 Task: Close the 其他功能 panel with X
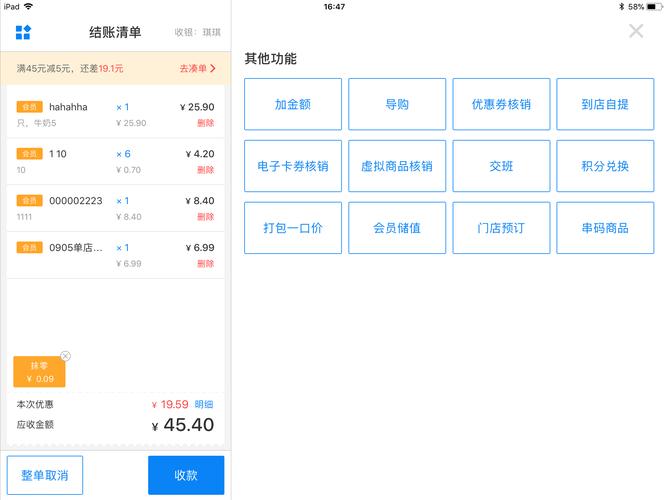tap(636, 31)
